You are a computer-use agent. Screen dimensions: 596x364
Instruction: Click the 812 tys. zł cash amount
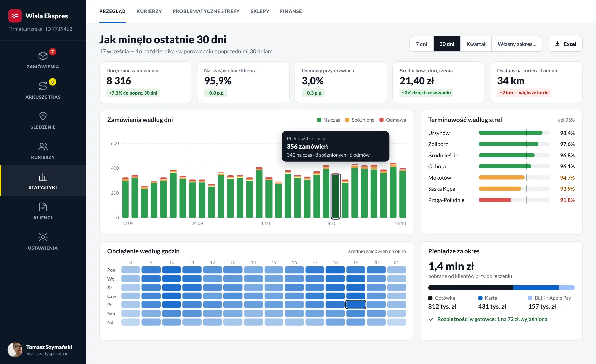tap(442, 307)
